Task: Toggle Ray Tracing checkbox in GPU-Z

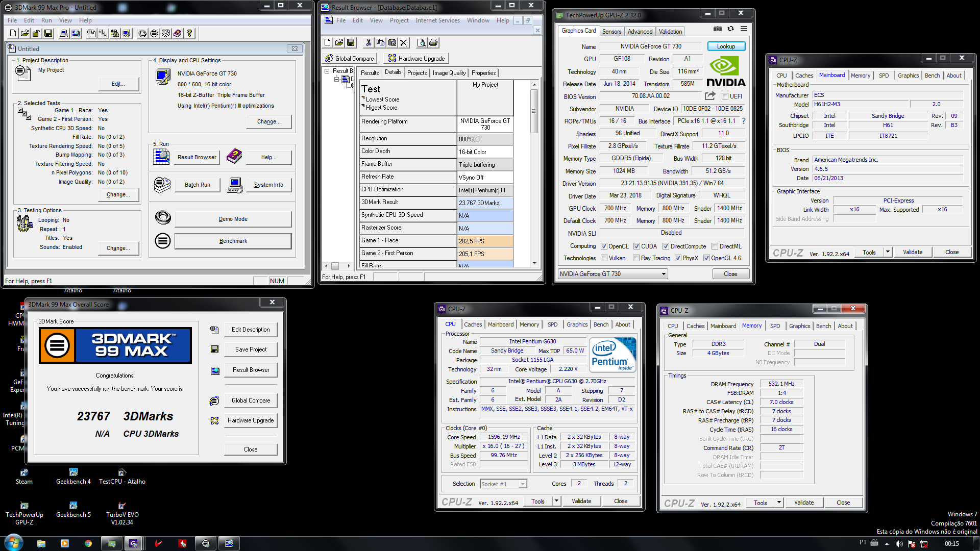Action: click(636, 258)
